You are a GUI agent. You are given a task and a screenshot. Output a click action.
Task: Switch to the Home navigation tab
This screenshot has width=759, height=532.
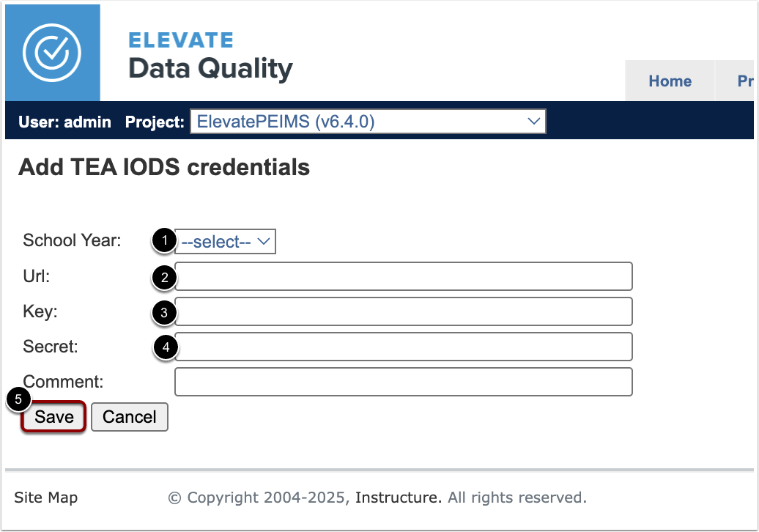coord(670,81)
